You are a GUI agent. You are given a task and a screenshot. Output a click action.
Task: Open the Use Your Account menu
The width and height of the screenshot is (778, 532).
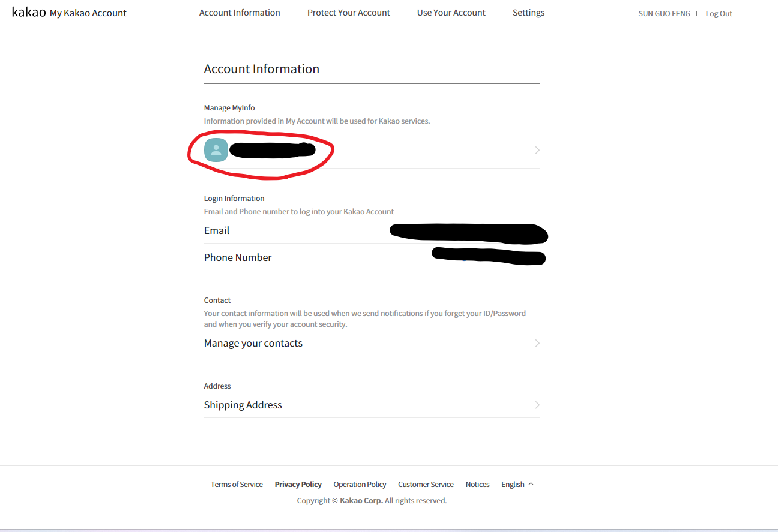451,13
